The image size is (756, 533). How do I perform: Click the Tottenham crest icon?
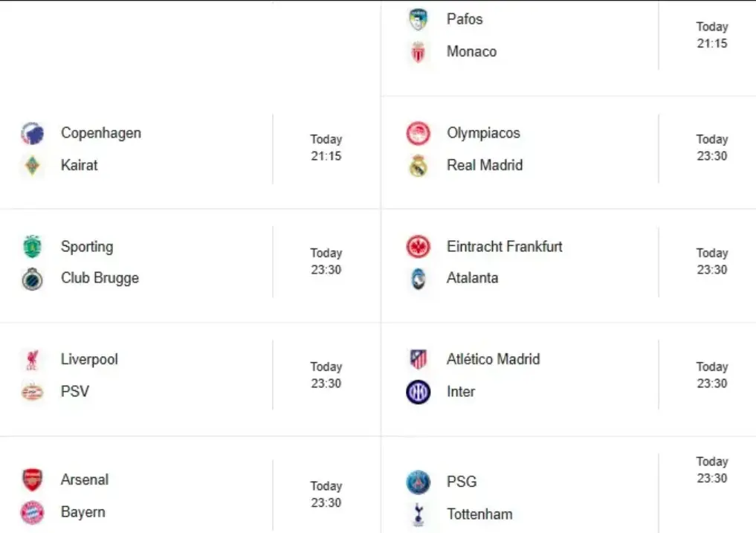[419, 514]
